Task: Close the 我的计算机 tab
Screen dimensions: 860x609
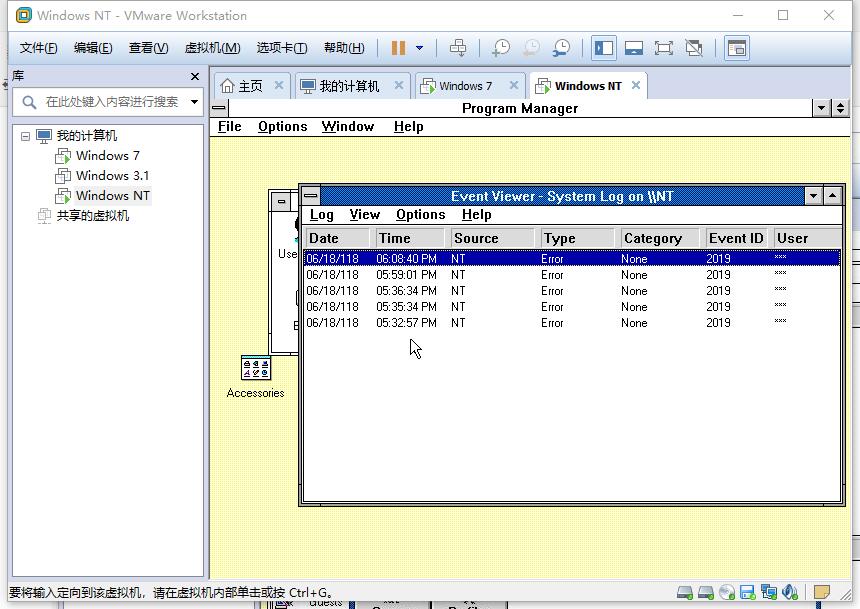Action: [x=399, y=86]
